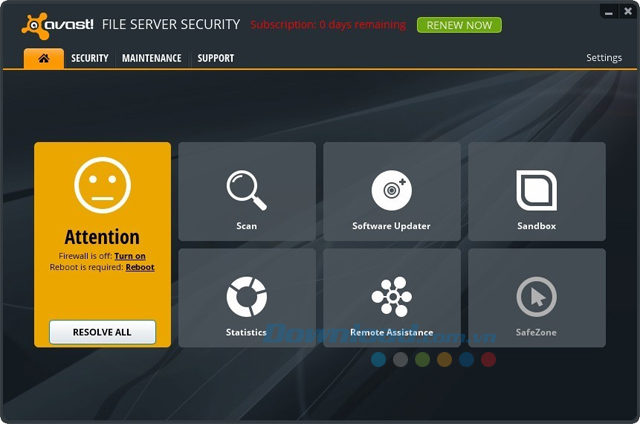Click the Reboot link
This screenshot has width=640, height=424.
pos(140,267)
